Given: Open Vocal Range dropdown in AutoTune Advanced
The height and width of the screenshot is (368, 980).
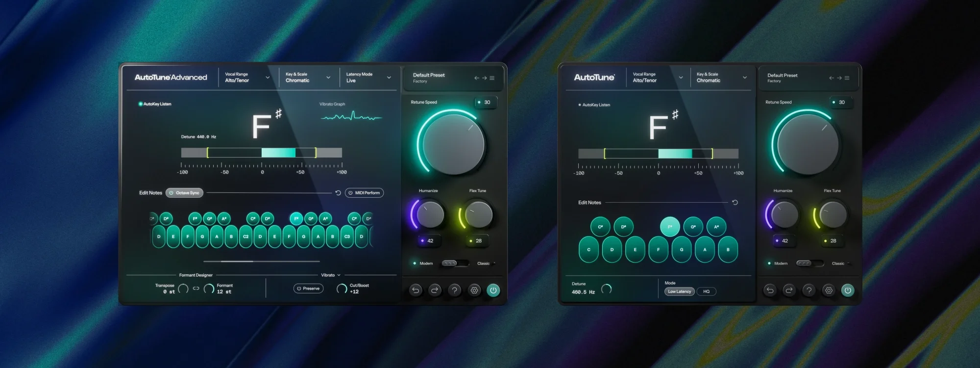Looking at the screenshot, I should [247, 78].
